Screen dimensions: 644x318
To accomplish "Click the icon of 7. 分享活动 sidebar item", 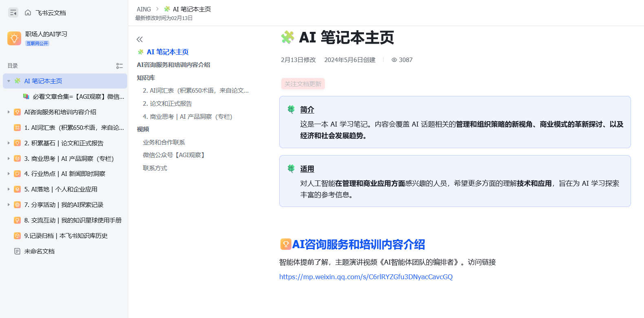I will coord(17,205).
